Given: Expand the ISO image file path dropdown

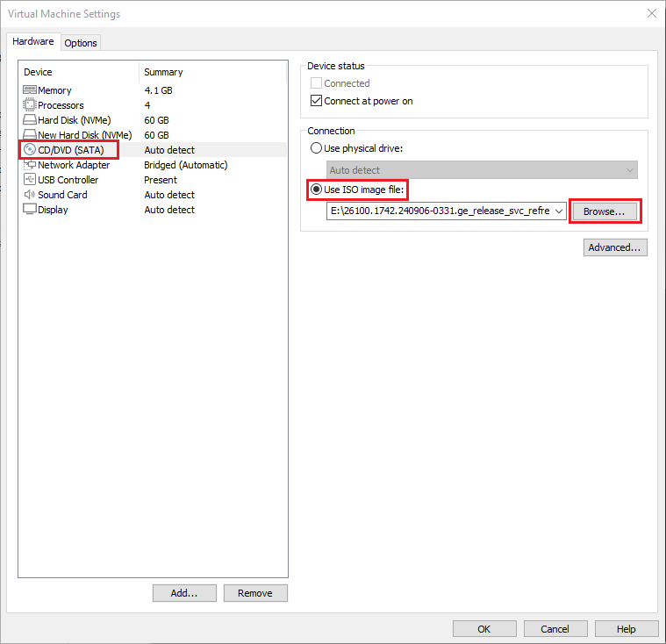Looking at the screenshot, I should point(559,211).
